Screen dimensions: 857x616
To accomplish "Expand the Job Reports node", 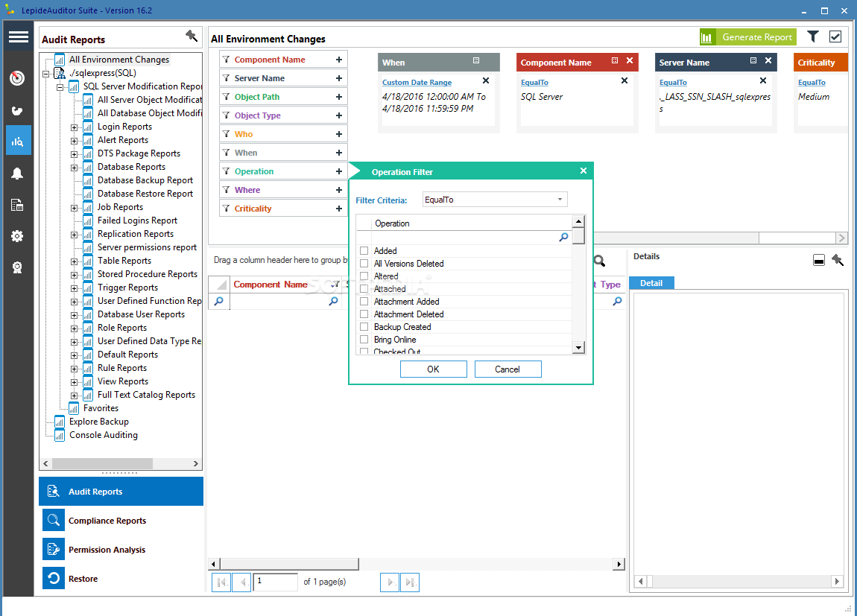I will pyautogui.click(x=74, y=208).
